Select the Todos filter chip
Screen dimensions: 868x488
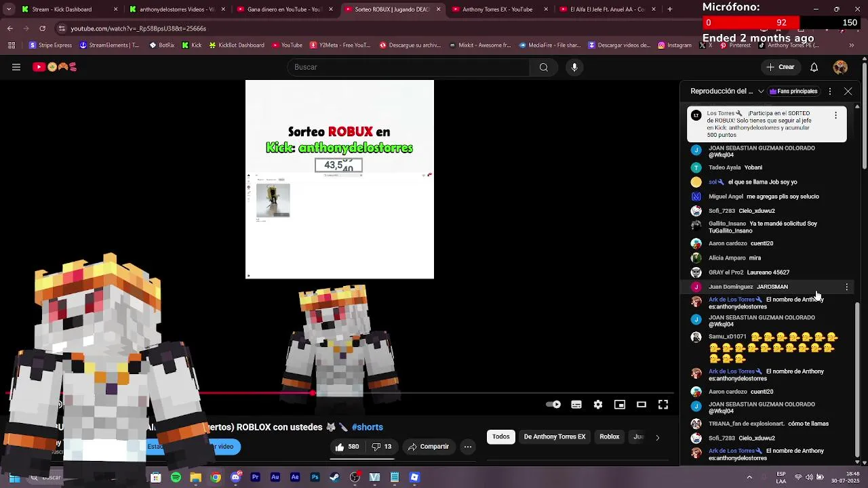click(x=501, y=436)
